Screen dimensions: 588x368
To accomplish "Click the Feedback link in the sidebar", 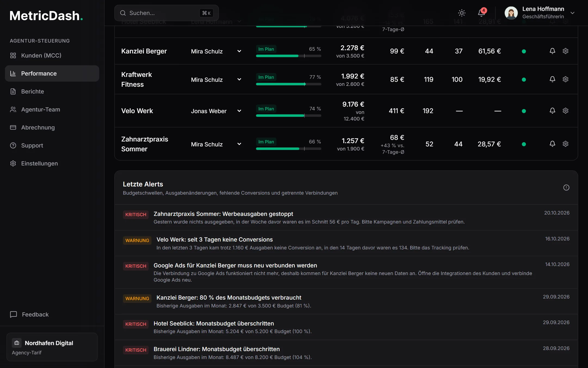I will 29,314.
